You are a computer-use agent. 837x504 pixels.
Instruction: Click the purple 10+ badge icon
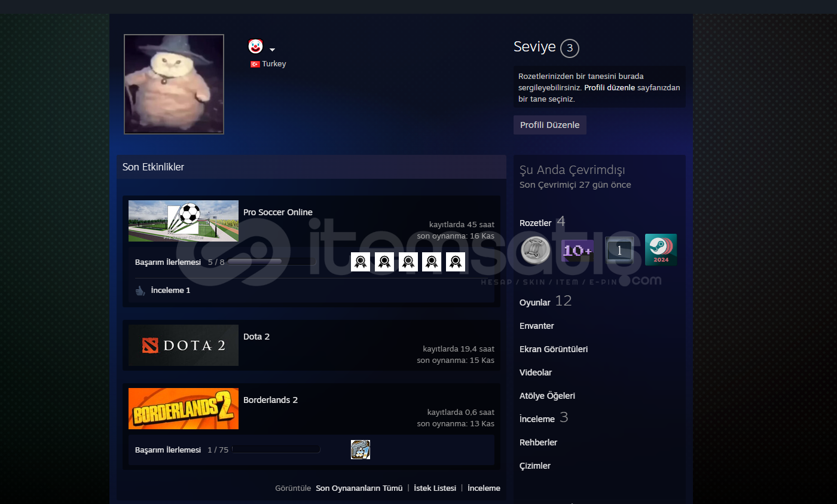(578, 250)
